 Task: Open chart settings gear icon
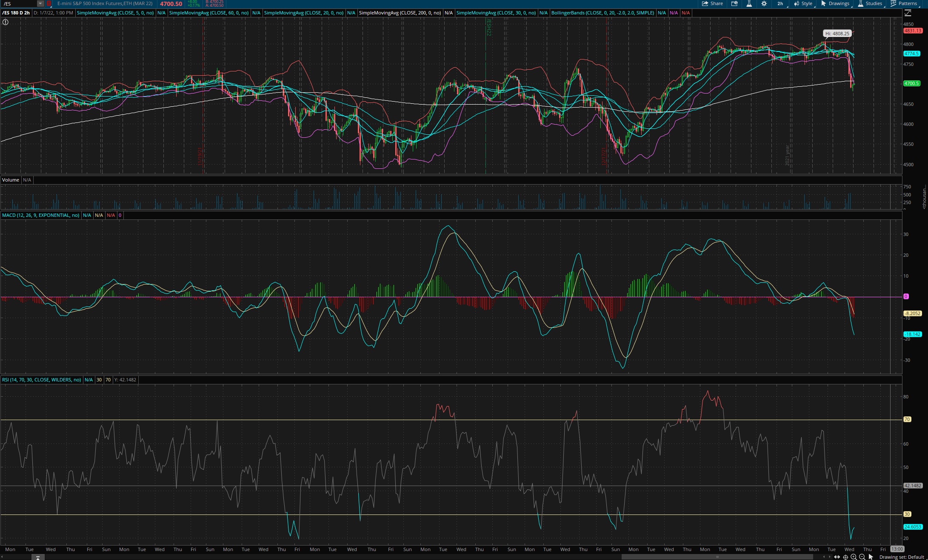coord(764,3)
